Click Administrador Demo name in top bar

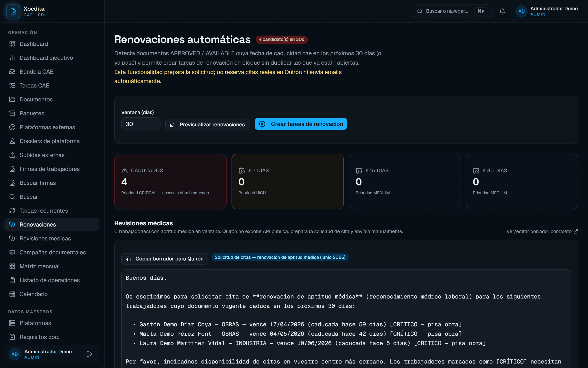[x=554, y=9]
